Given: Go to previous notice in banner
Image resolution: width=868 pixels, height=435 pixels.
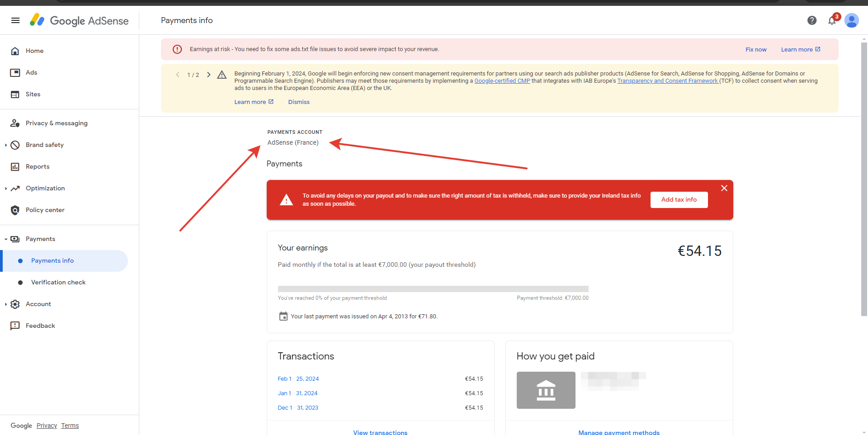Looking at the screenshot, I should 178,75.
